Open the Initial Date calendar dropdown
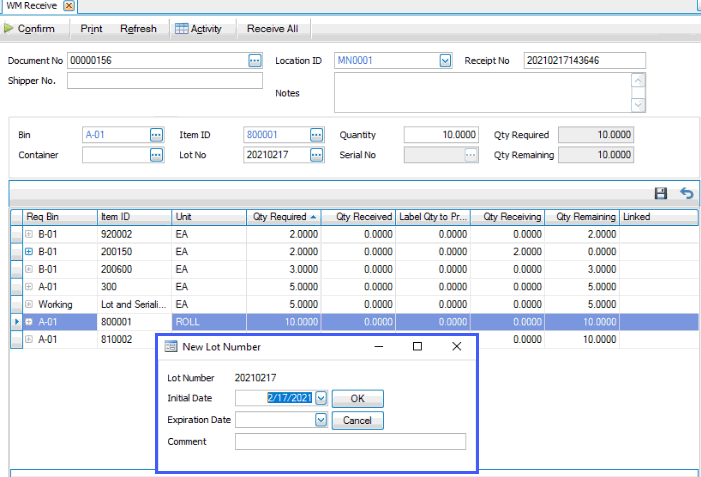The image size is (701, 477). tap(321, 398)
